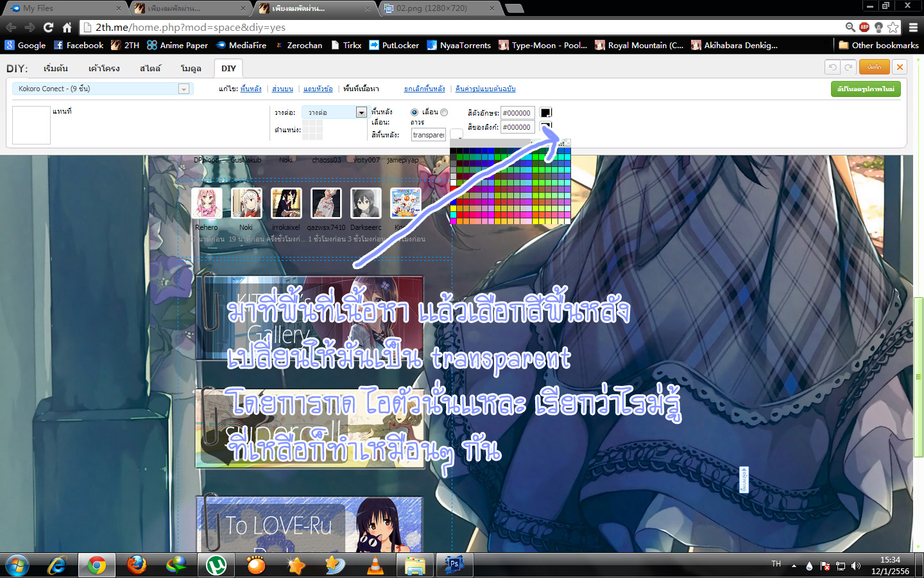The height and width of the screenshot is (578, 924).
Task: Select the DIY tab
Action: point(228,68)
